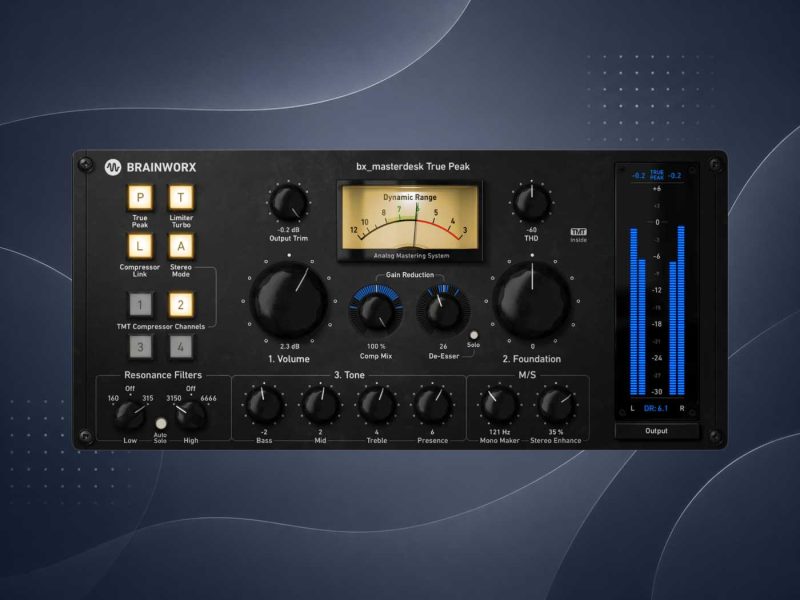800x600 pixels.
Task: Click the Comp Mix knob
Action: [x=376, y=311]
